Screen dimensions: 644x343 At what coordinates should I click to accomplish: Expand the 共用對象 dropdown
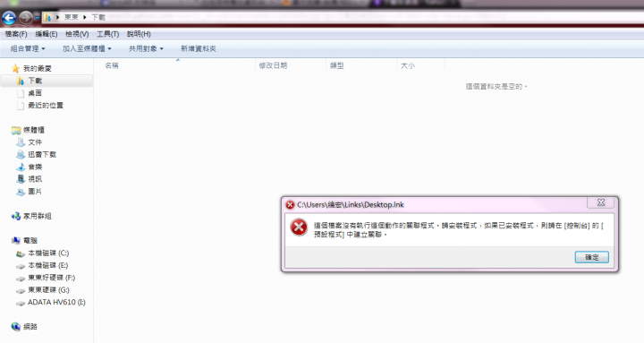[146, 48]
